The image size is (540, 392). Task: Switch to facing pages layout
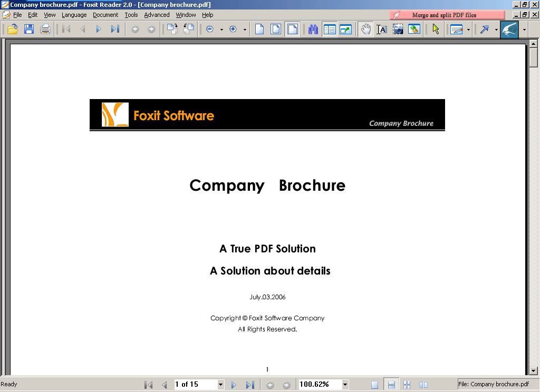point(423,385)
